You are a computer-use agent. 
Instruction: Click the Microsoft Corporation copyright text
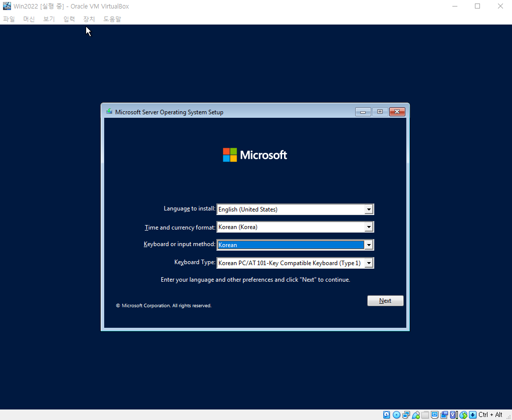point(164,306)
